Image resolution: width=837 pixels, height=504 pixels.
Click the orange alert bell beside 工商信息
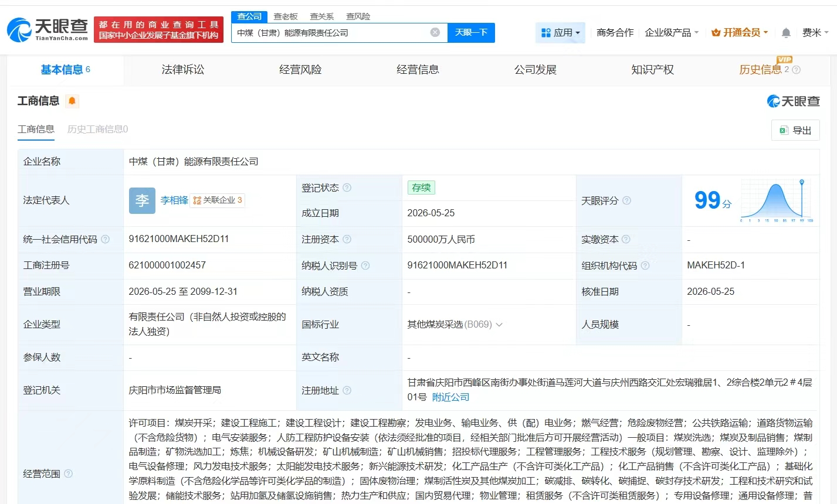pyautogui.click(x=72, y=101)
